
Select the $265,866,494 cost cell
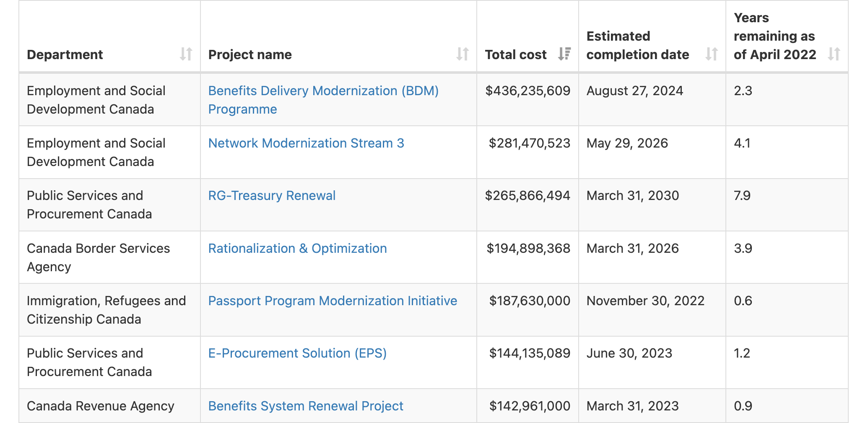point(528,205)
